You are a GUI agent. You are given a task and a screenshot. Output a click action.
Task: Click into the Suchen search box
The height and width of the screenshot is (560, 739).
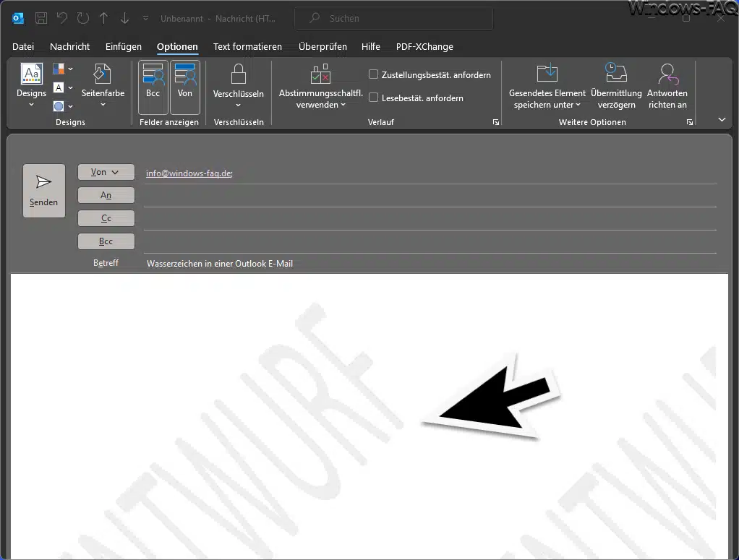(x=393, y=18)
